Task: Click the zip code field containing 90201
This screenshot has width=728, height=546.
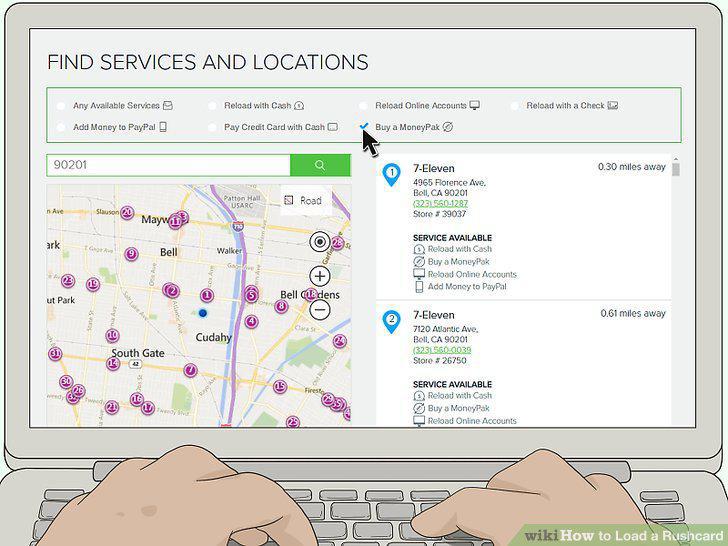Action: (169, 165)
